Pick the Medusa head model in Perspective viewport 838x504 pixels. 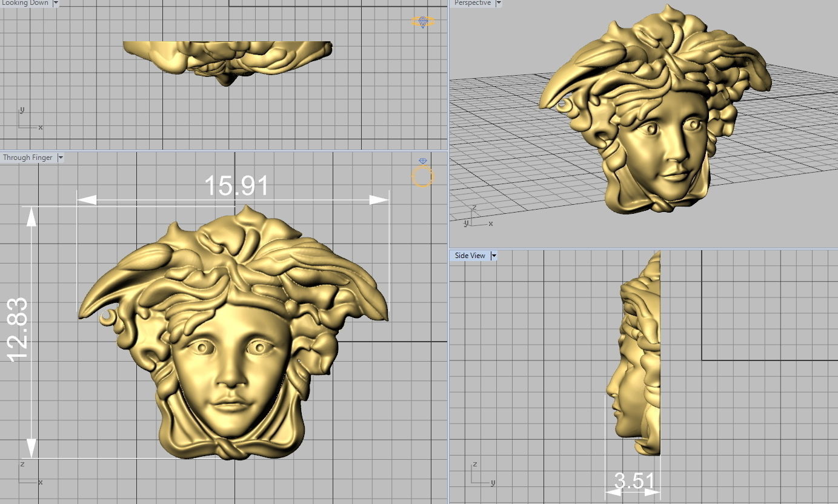(x=654, y=109)
